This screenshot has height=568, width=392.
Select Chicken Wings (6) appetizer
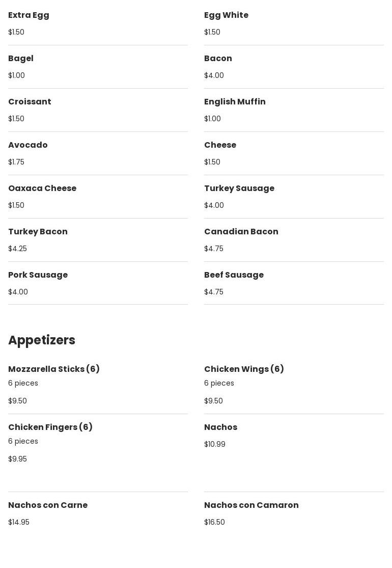[x=244, y=369]
